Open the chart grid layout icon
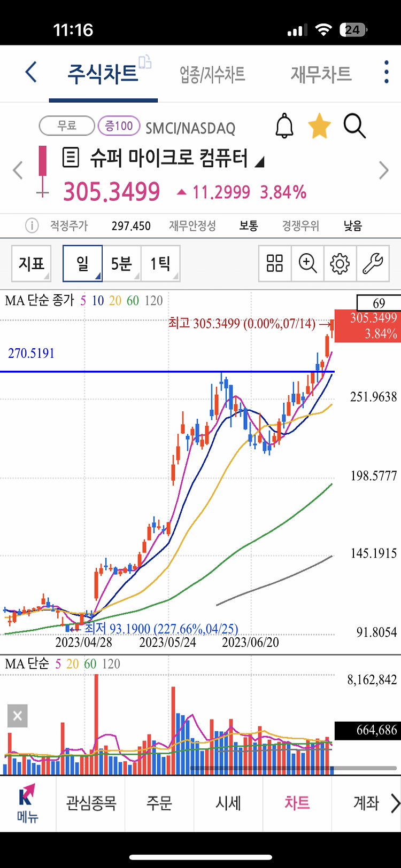Image resolution: width=401 pixels, height=868 pixels. click(275, 263)
